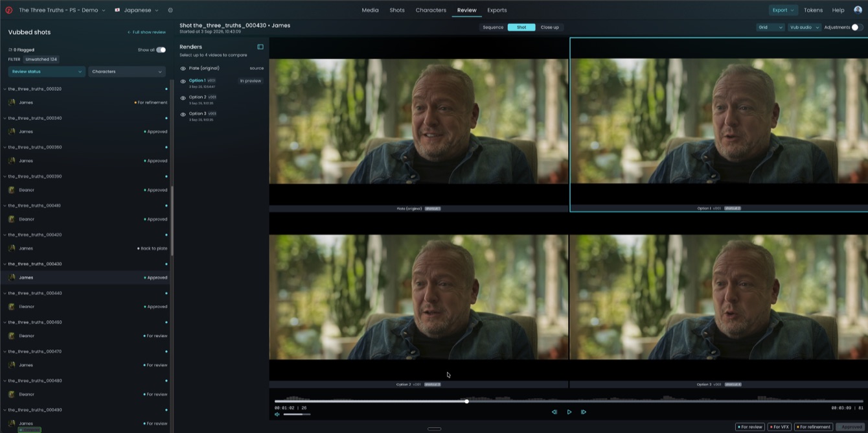Collapse the the_three_truths_000320 shot group

[x=5, y=89]
